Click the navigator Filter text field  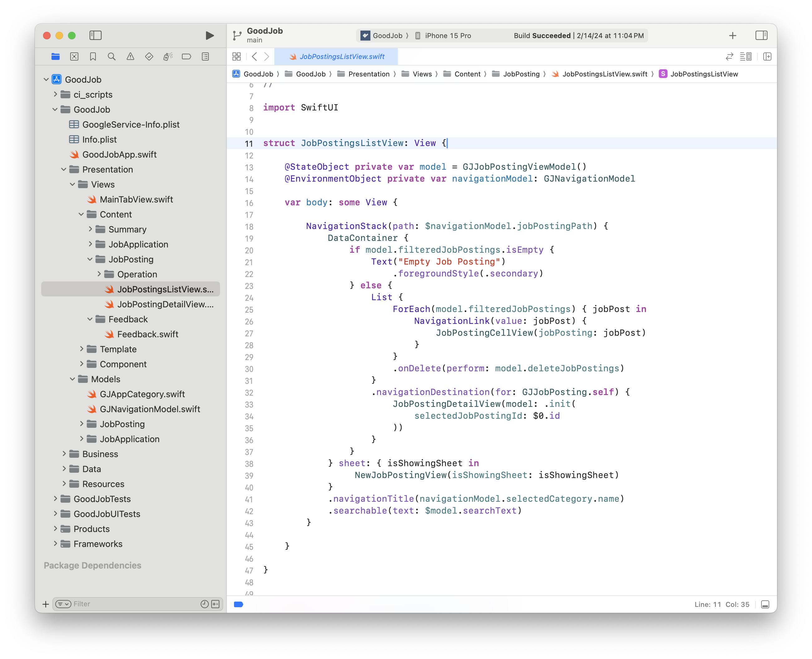click(x=133, y=604)
